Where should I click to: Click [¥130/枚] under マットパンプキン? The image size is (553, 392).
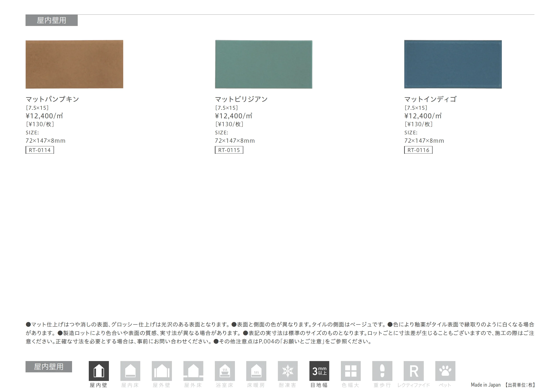click(40, 124)
